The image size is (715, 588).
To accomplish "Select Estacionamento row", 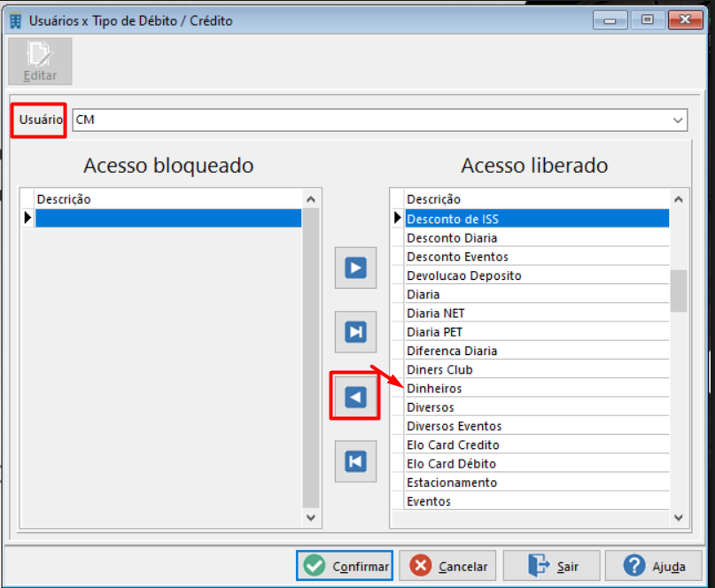I will coord(537,483).
